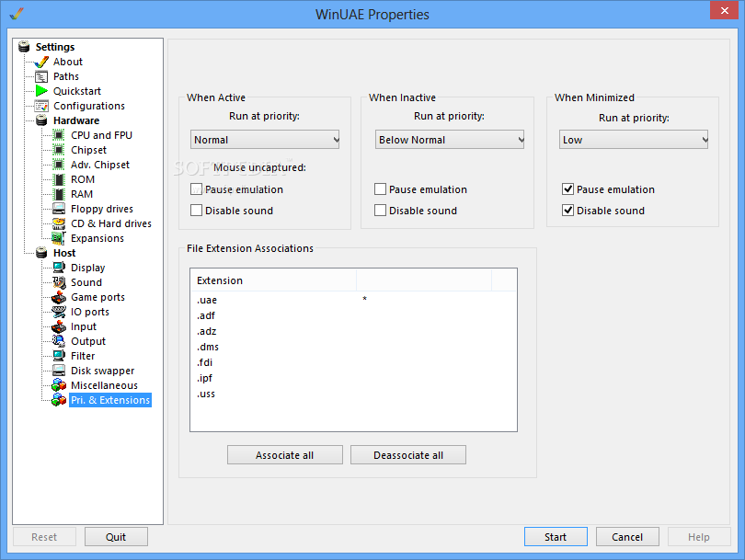Enable Disable sound under When Active
This screenshot has width=745, height=560.
(x=196, y=211)
